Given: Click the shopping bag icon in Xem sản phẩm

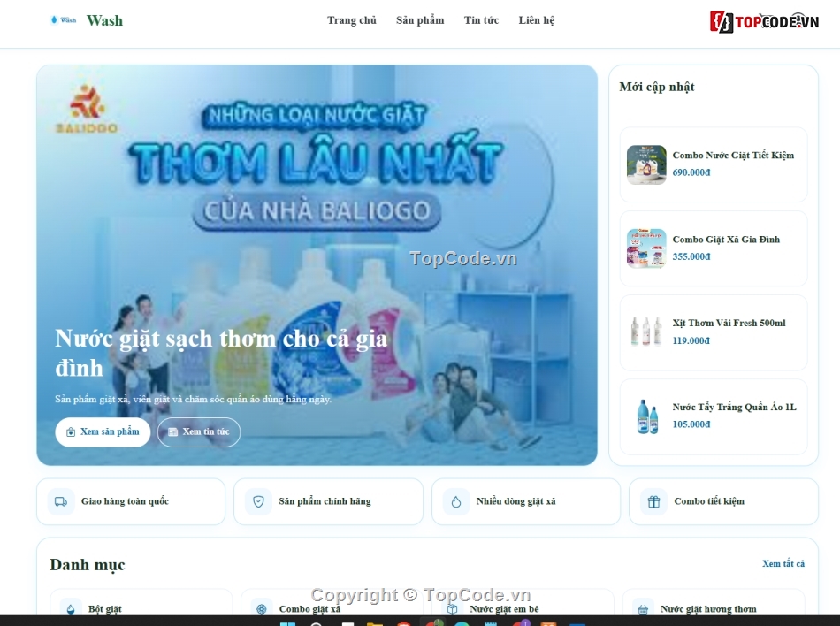Looking at the screenshot, I should [71, 432].
